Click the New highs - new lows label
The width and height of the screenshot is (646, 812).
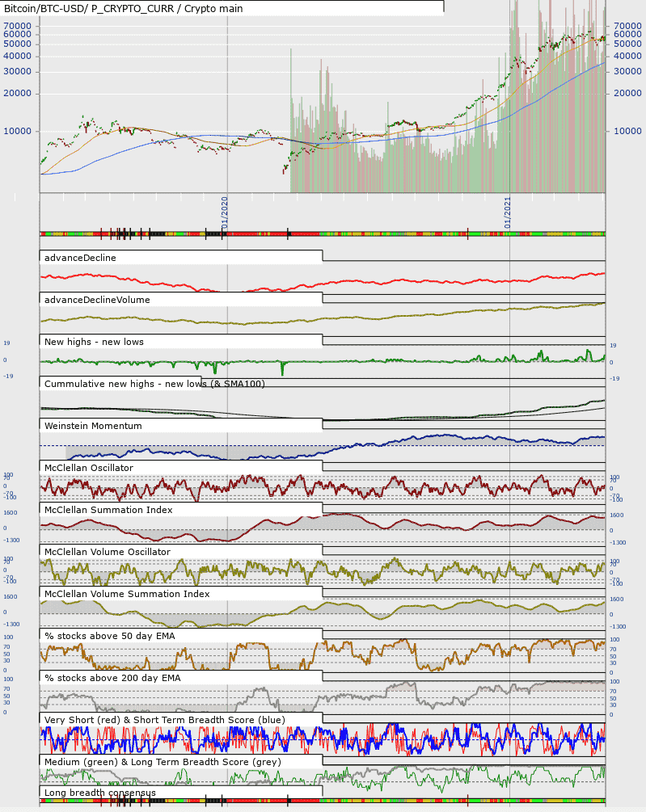click(94, 342)
